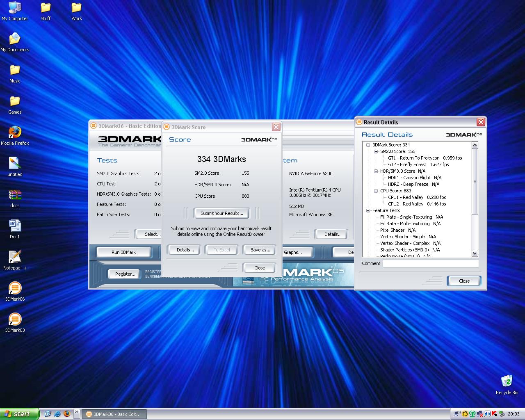Click Close button in Result Details window
Viewport: 525px width, 420px height.
(x=464, y=281)
